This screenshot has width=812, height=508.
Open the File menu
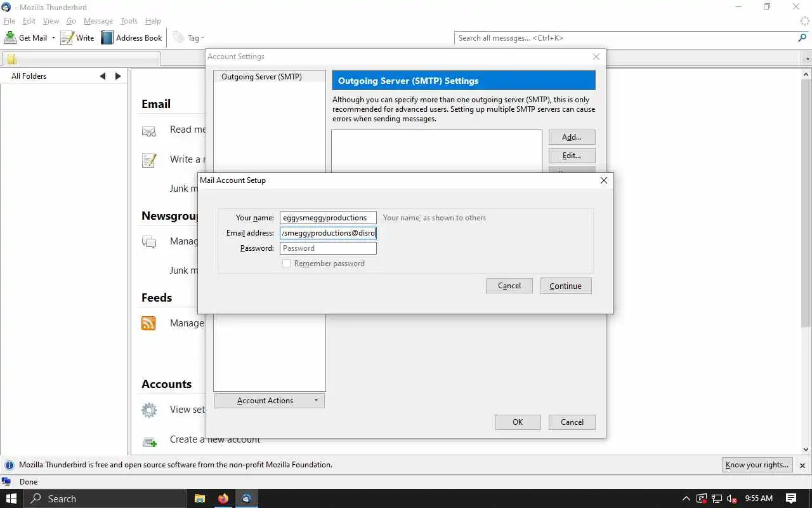[10, 21]
